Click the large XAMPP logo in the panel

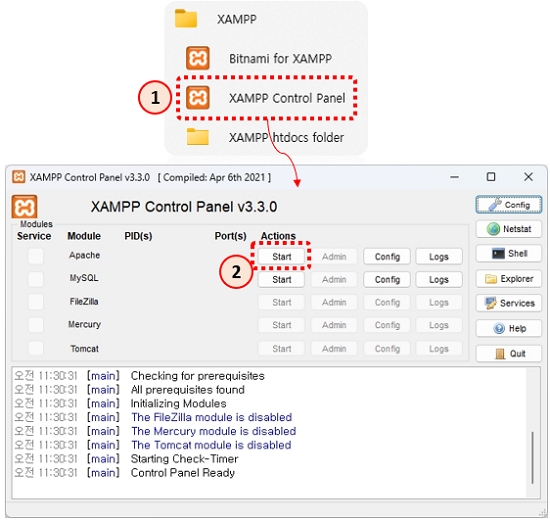click(24, 207)
